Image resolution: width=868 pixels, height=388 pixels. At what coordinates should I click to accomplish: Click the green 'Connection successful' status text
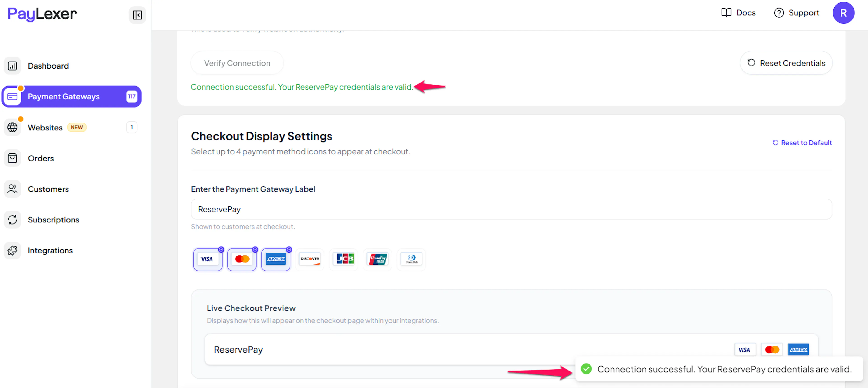[x=302, y=87]
